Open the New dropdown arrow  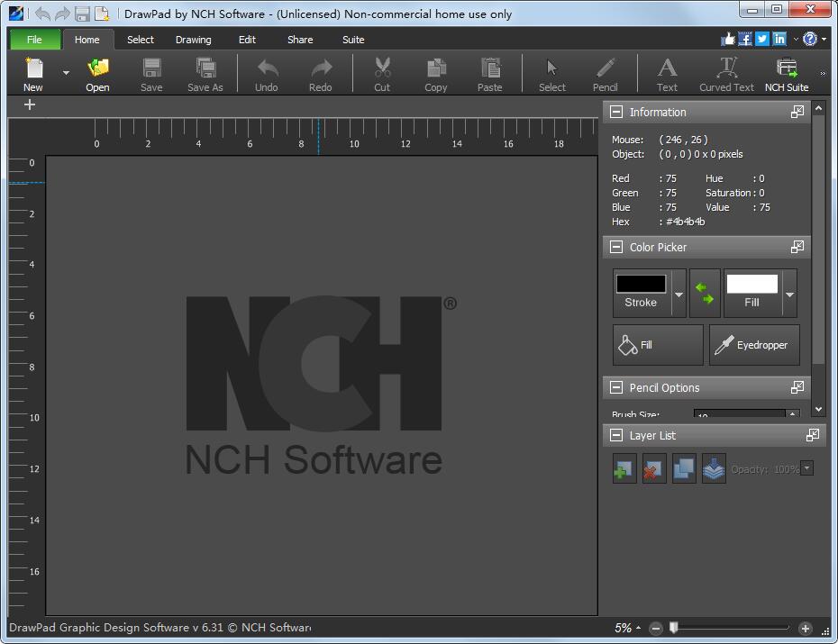(x=66, y=73)
